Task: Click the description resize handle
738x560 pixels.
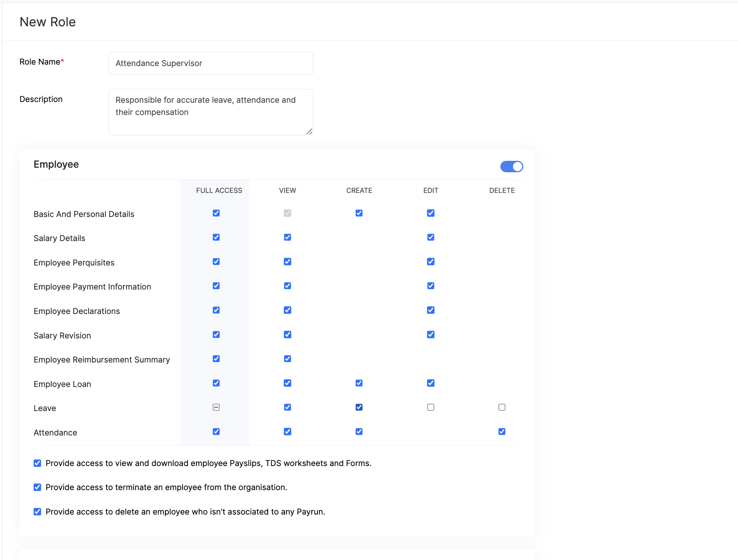Action: 309,131
